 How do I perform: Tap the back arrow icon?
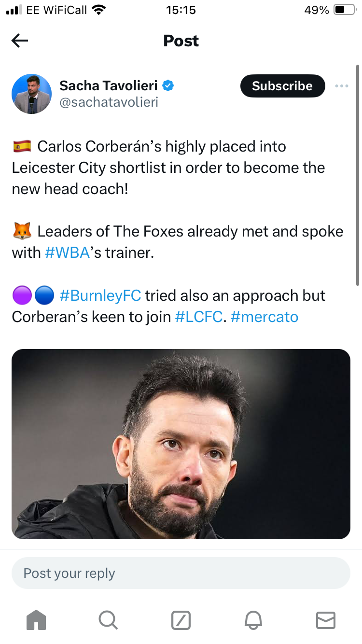20,41
